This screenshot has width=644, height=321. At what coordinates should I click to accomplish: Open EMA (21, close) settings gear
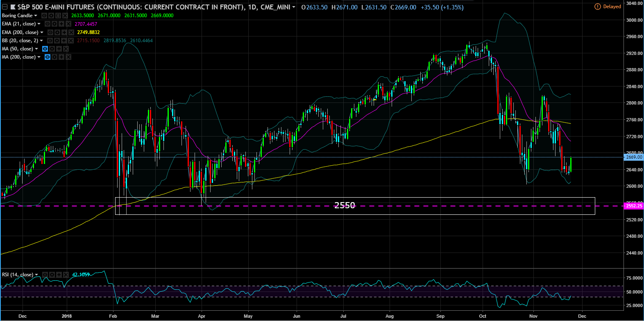point(54,24)
